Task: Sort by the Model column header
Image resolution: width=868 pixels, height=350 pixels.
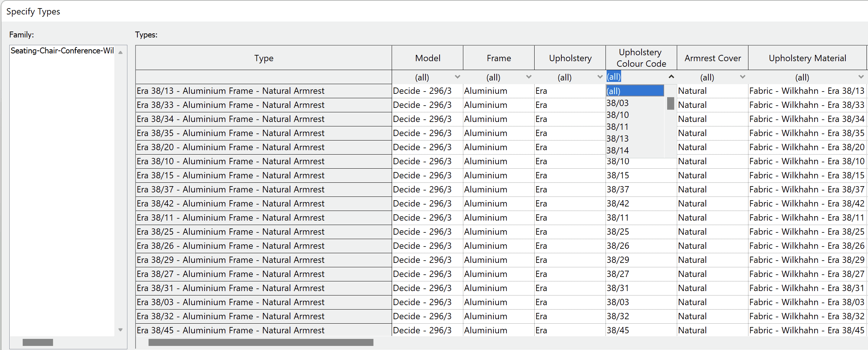Action: point(427,58)
